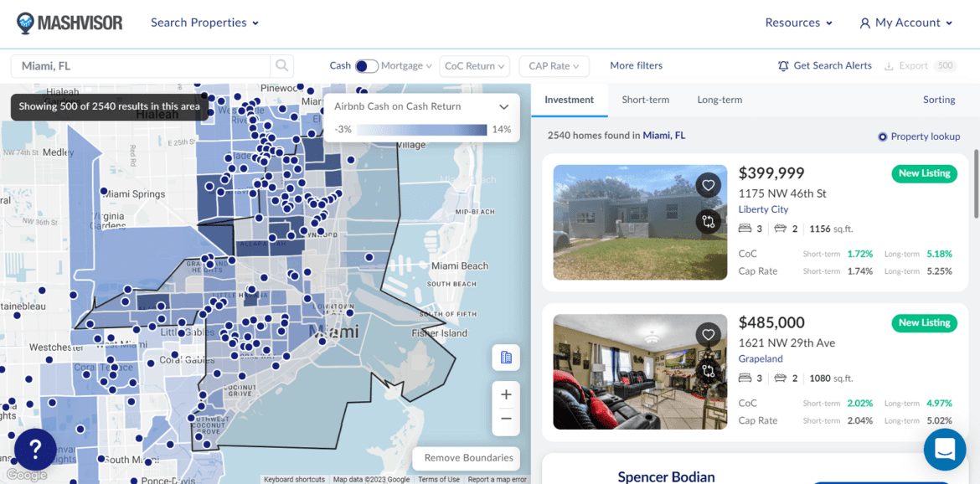Expand the CoC Return filter dropdown

click(475, 66)
